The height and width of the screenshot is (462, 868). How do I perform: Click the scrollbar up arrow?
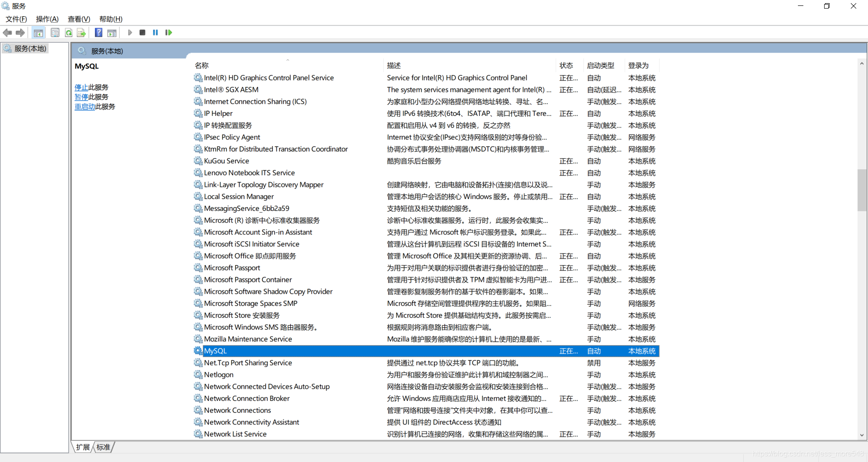(862, 64)
